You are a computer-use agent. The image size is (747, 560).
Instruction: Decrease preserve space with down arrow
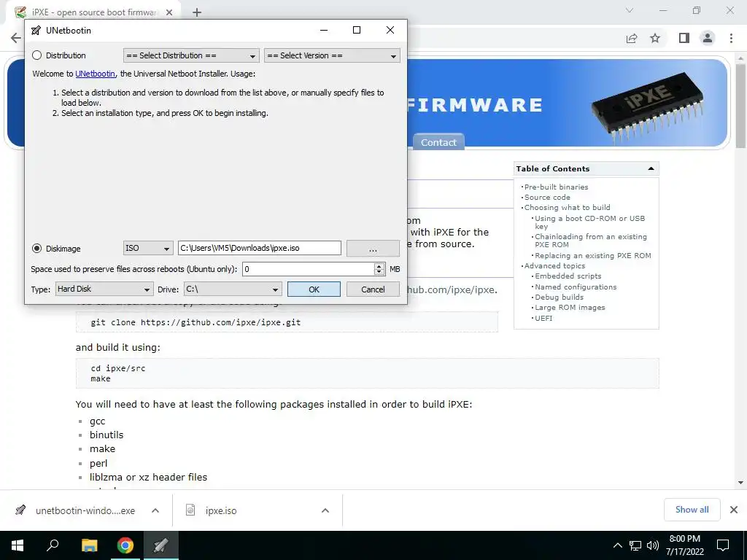point(379,273)
